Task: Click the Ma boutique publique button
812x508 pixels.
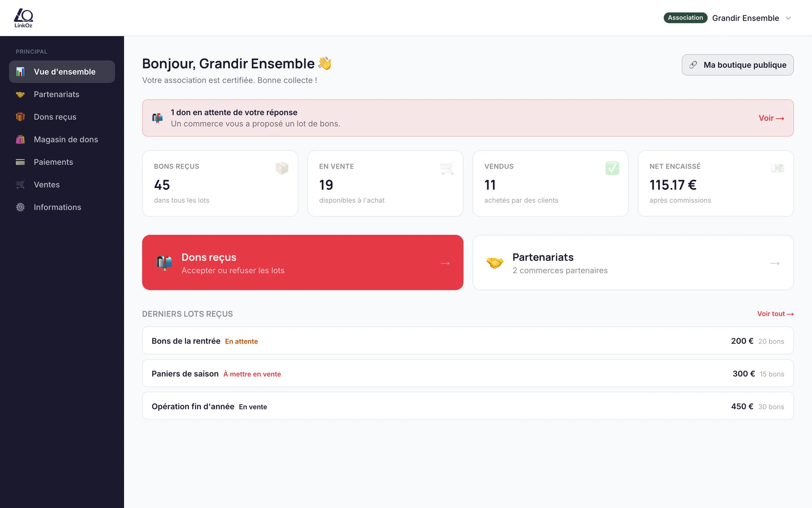Action: 738,65
